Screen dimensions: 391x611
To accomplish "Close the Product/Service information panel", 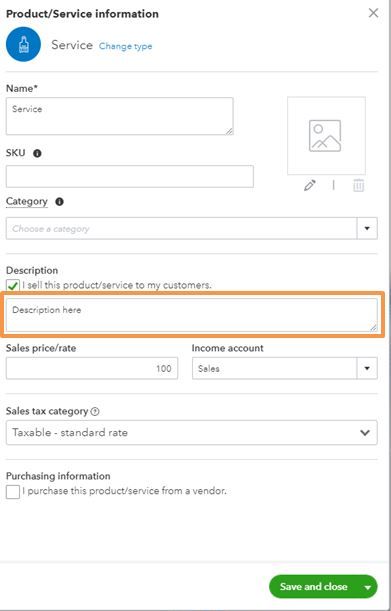I will [x=373, y=13].
